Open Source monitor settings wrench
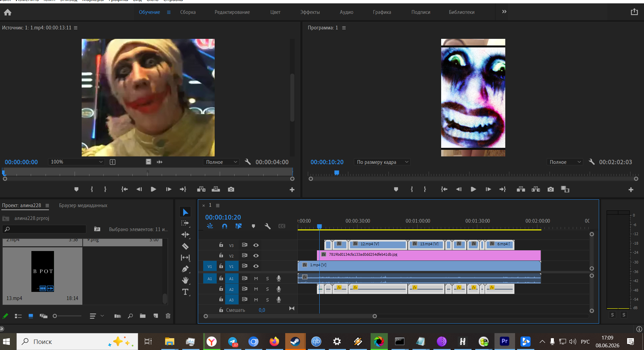Screen dimensions: 644x350 [248, 162]
